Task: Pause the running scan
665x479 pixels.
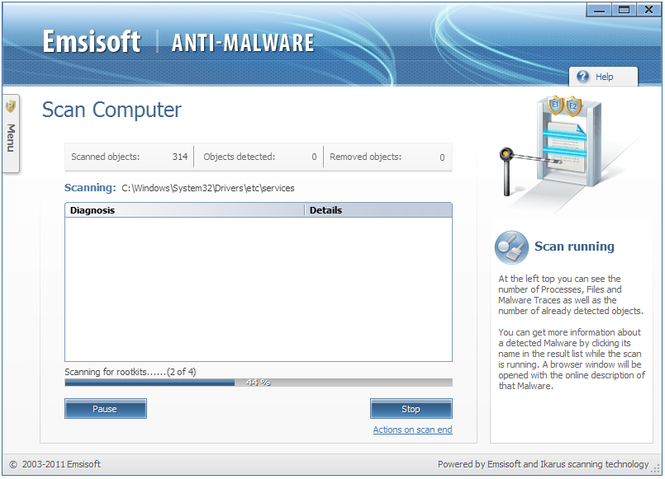Action: (106, 409)
